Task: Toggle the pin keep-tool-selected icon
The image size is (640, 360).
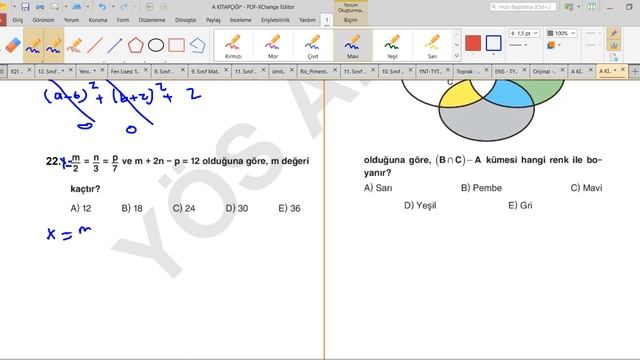Action: (613, 33)
